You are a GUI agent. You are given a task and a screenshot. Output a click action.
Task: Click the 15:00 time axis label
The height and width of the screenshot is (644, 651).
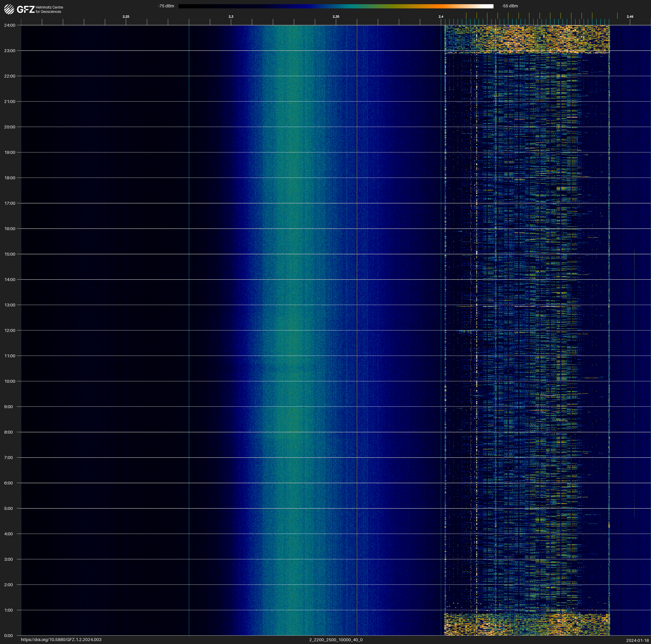click(10, 254)
